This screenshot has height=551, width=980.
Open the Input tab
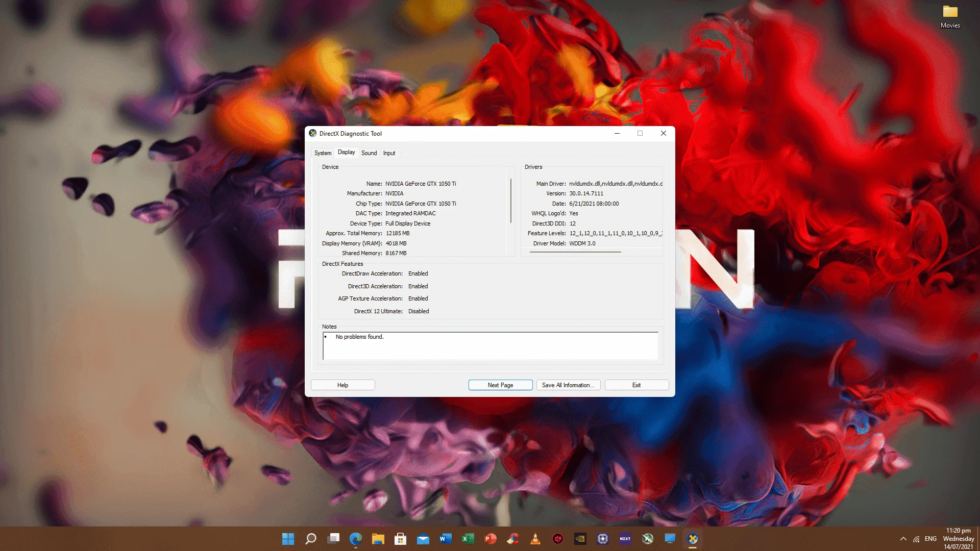pos(389,153)
